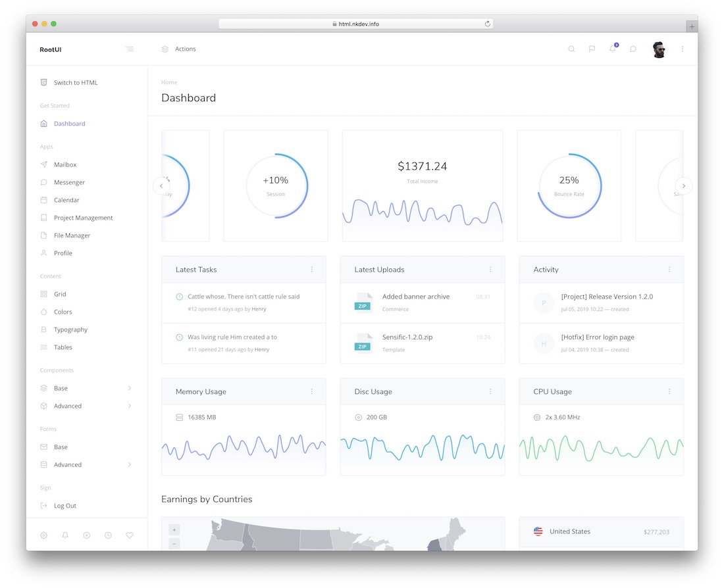
Task: Click H avatar for Hotfix activity
Action: (544, 343)
